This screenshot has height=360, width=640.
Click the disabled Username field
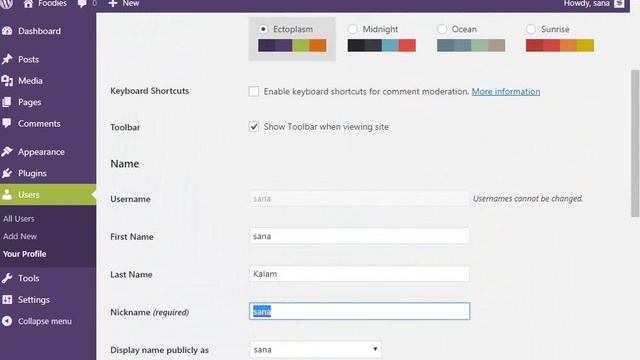(359, 198)
